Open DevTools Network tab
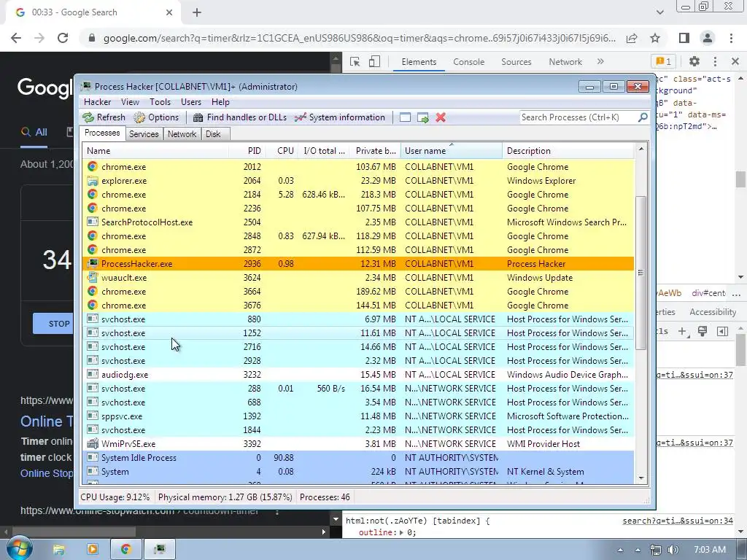This screenshot has width=747, height=560. point(565,62)
